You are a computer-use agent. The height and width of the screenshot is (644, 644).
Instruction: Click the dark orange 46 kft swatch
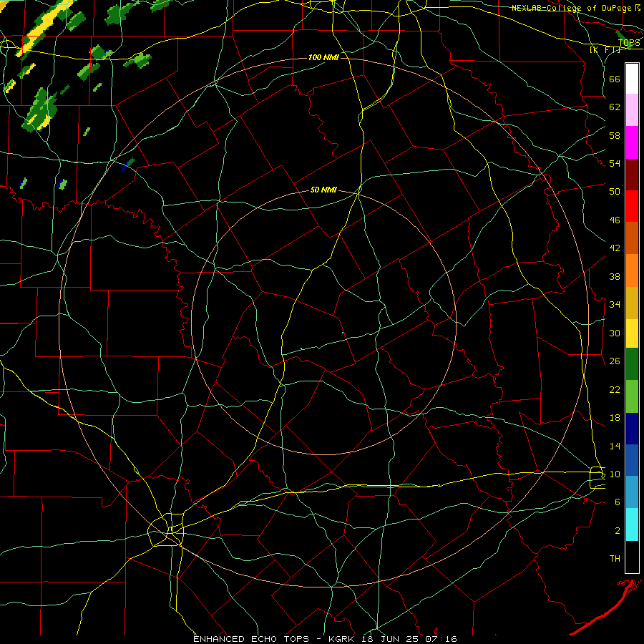[632, 238]
